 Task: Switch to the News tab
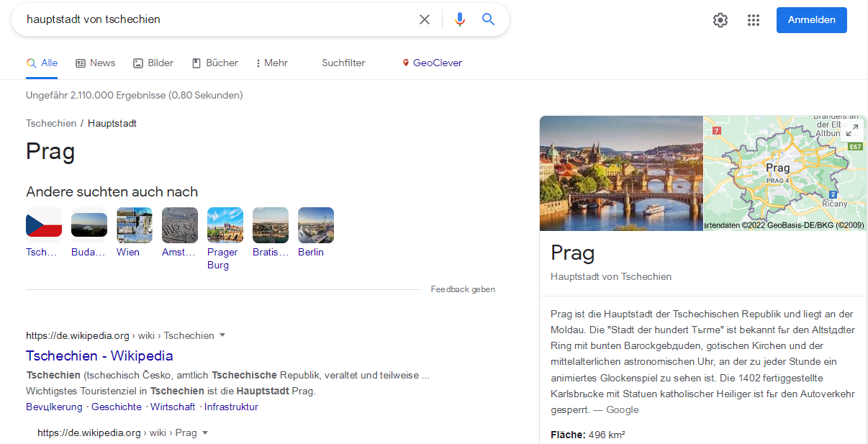click(x=95, y=63)
